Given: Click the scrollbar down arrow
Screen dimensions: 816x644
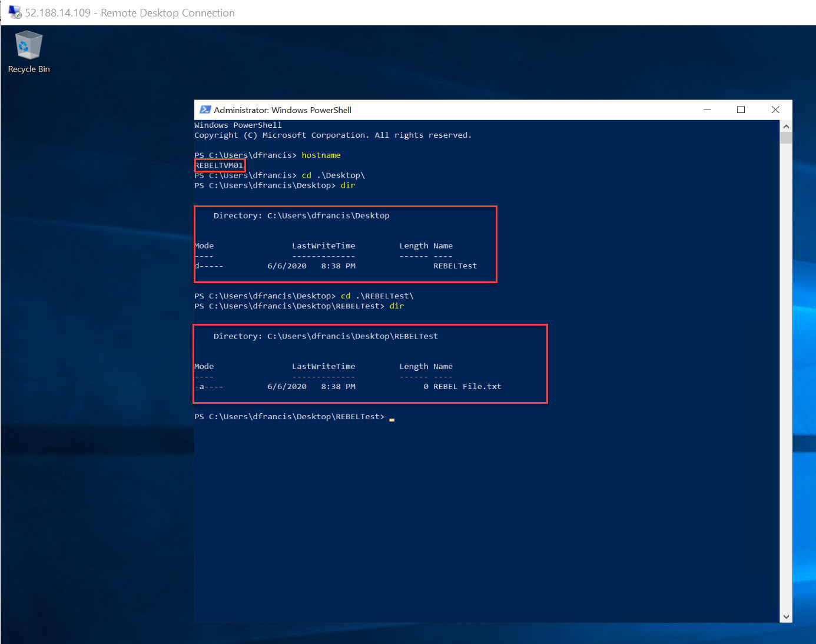Looking at the screenshot, I should click(786, 616).
